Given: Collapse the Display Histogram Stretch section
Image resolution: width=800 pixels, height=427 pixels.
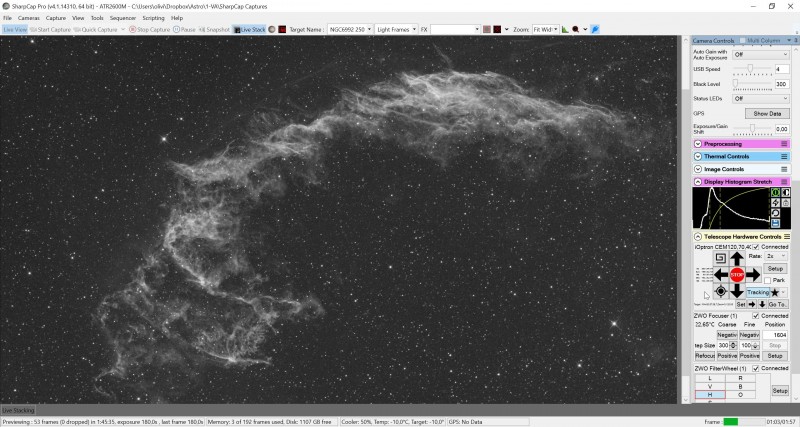Looking at the screenshot, I should coord(698,182).
